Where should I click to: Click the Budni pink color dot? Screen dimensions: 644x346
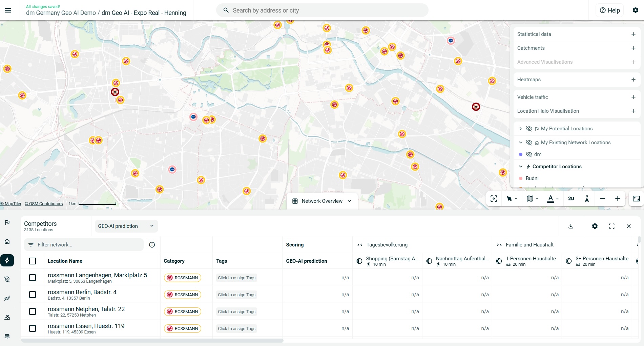[521, 178]
